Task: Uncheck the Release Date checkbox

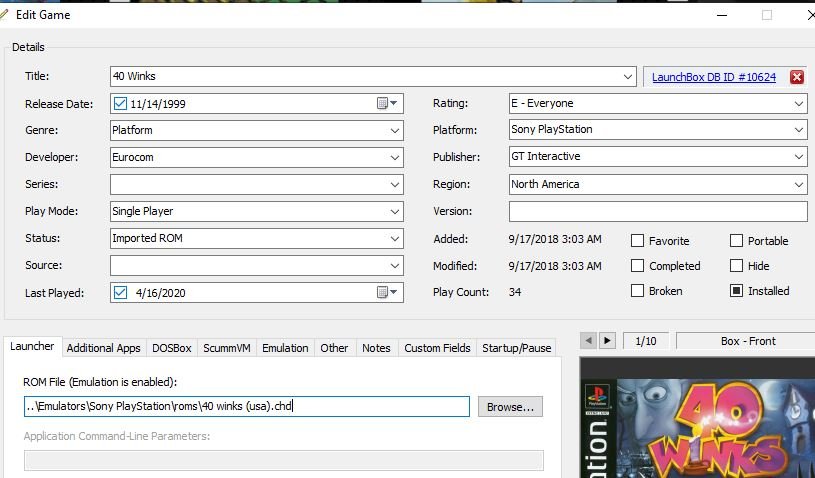Action: coord(120,103)
